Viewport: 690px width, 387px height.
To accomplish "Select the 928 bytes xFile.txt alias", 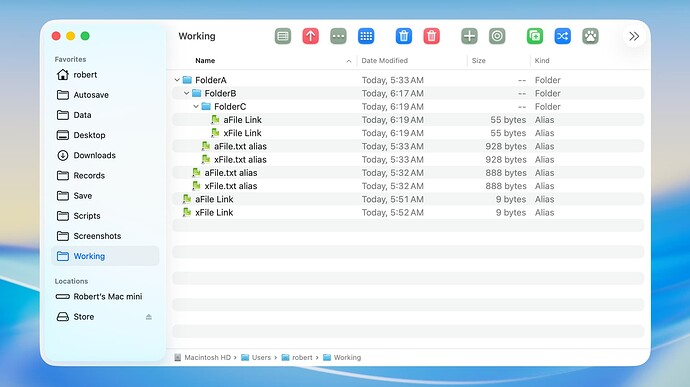I will pyautogui.click(x=408, y=159).
